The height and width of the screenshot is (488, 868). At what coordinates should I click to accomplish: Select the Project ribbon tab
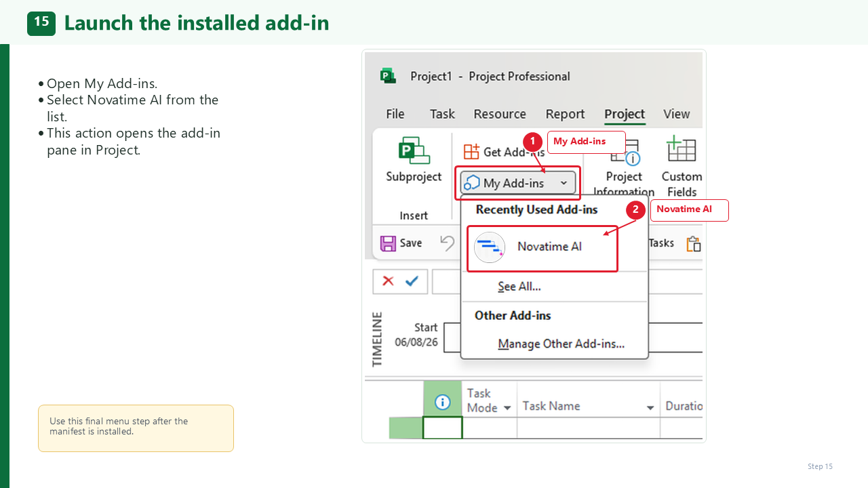coord(625,114)
